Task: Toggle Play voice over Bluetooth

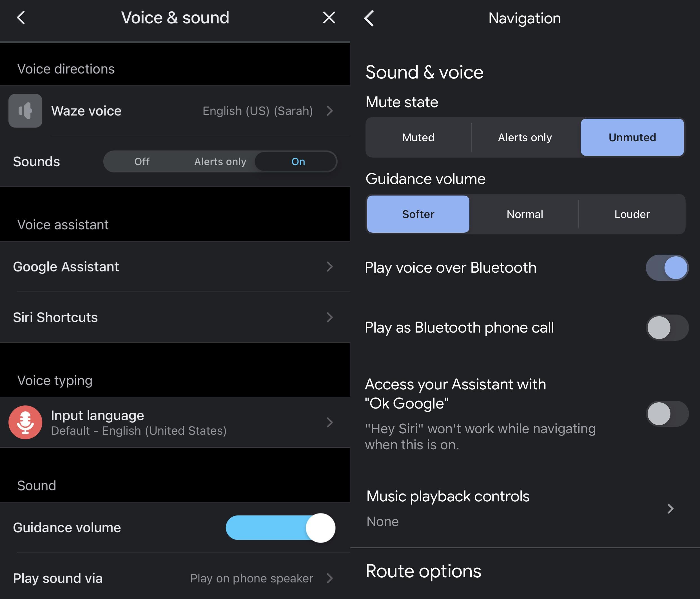Action: click(x=667, y=267)
